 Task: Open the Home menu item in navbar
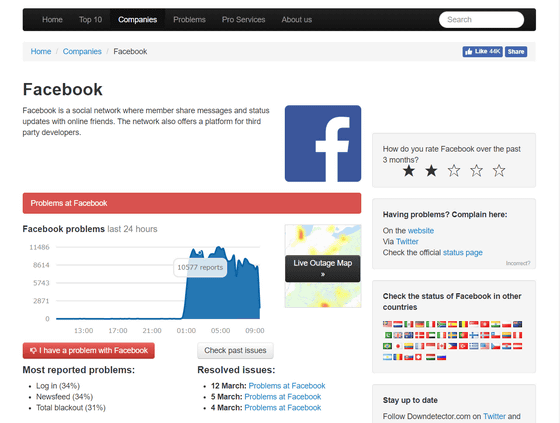[52, 20]
